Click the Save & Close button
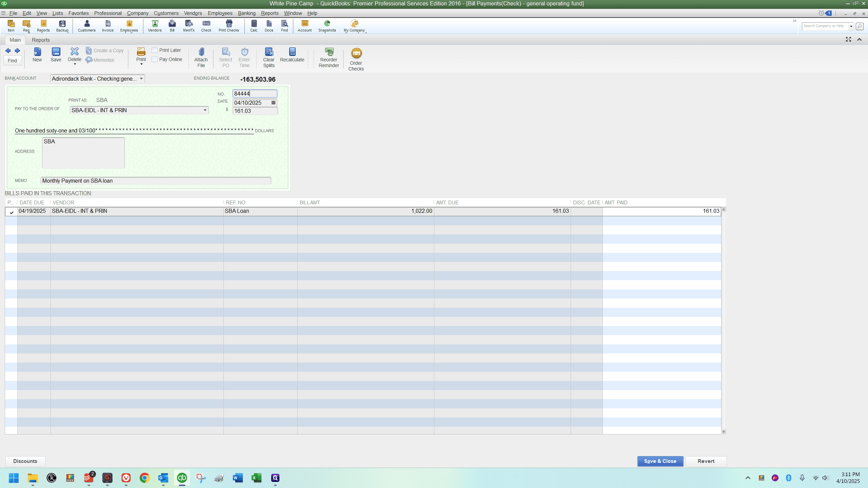Image resolution: width=868 pixels, height=488 pixels. (660, 461)
